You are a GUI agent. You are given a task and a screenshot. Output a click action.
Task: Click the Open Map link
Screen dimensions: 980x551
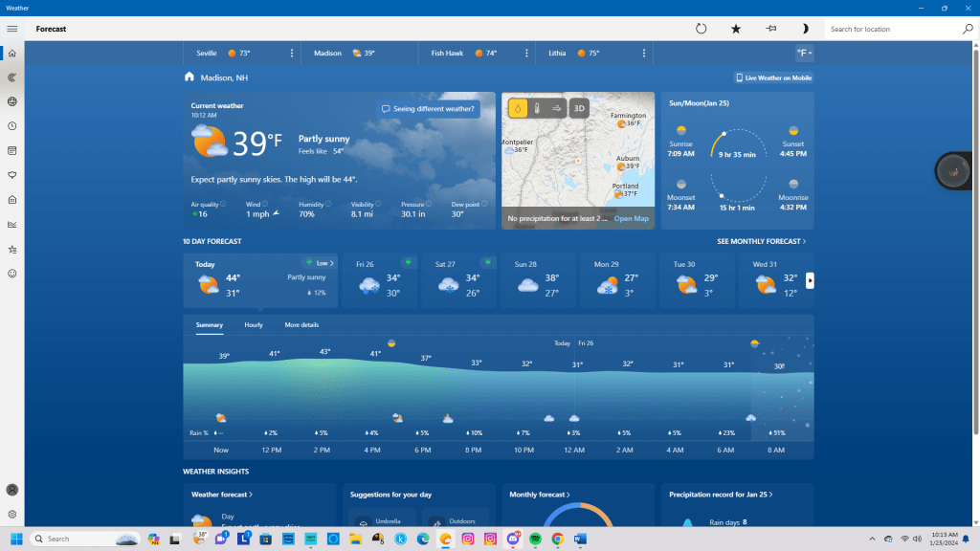pos(631,219)
